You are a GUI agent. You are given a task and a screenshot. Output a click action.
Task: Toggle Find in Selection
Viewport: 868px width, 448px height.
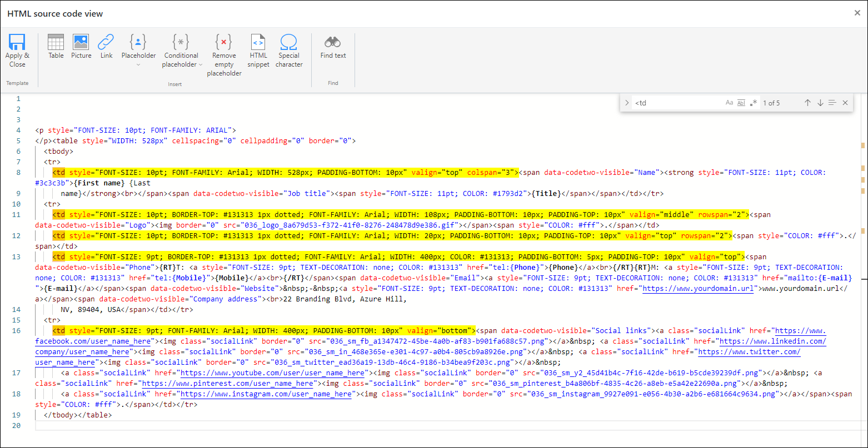832,103
